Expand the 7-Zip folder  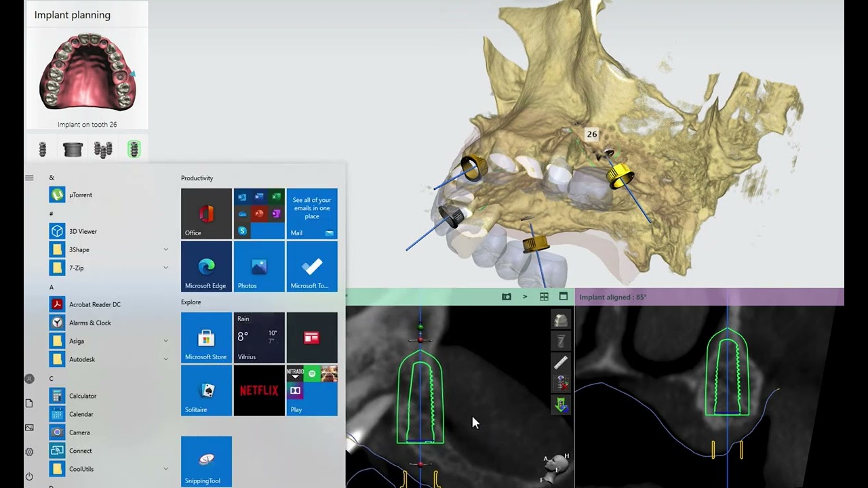108,268
